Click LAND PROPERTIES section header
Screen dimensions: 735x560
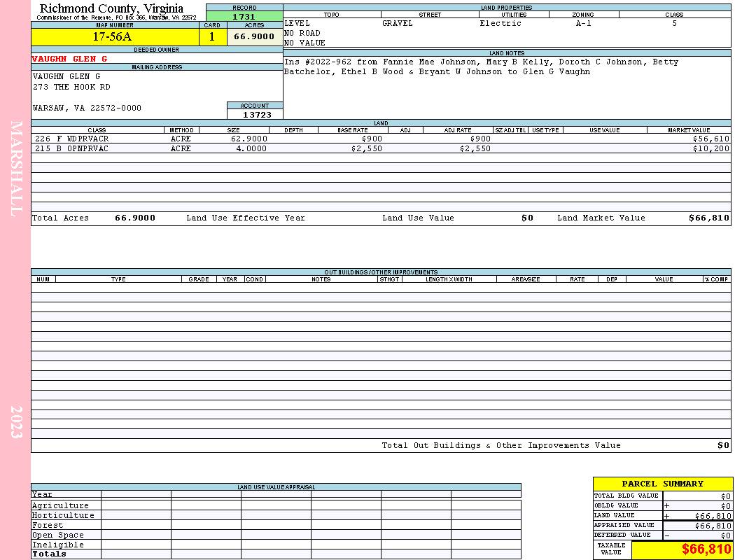coord(507,8)
